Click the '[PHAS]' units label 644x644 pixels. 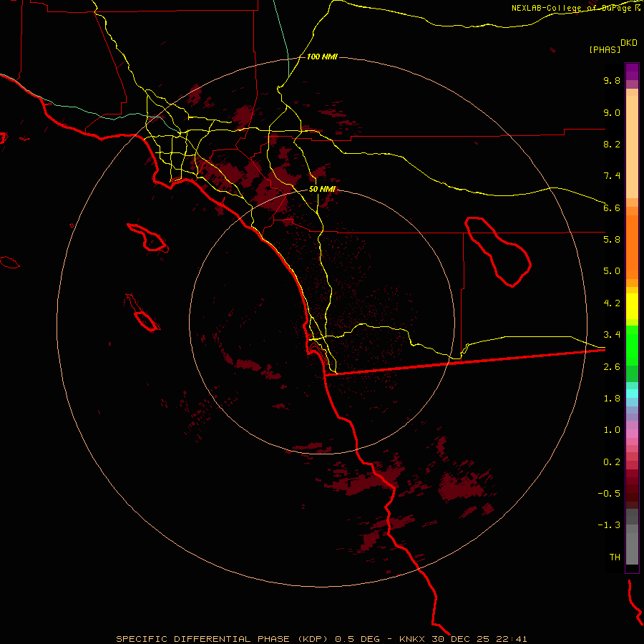(605, 49)
